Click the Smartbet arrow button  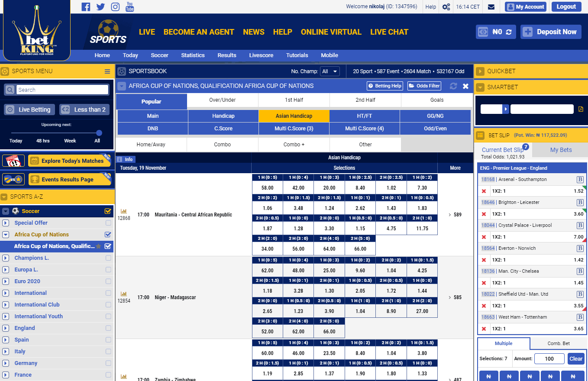click(x=505, y=109)
